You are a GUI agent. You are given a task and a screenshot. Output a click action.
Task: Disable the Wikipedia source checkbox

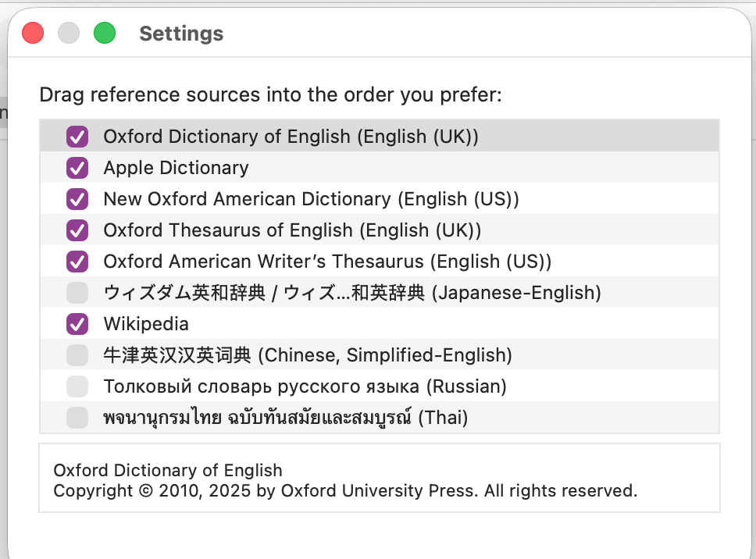click(x=77, y=324)
